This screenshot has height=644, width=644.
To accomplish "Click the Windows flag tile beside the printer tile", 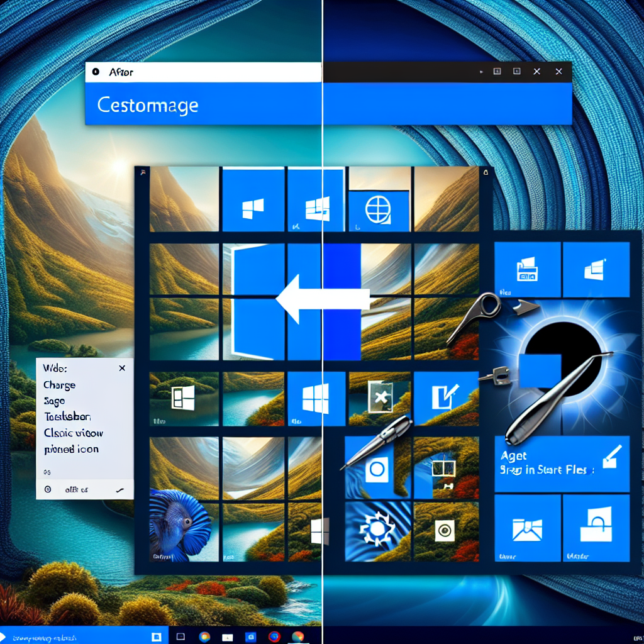I will point(596,269).
